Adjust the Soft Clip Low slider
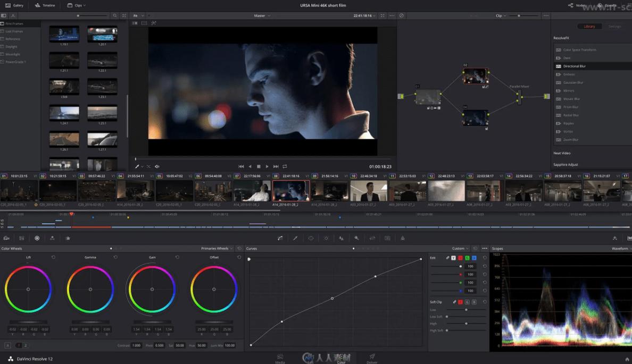The width and height of the screenshot is (632, 364). (x=467, y=310)
